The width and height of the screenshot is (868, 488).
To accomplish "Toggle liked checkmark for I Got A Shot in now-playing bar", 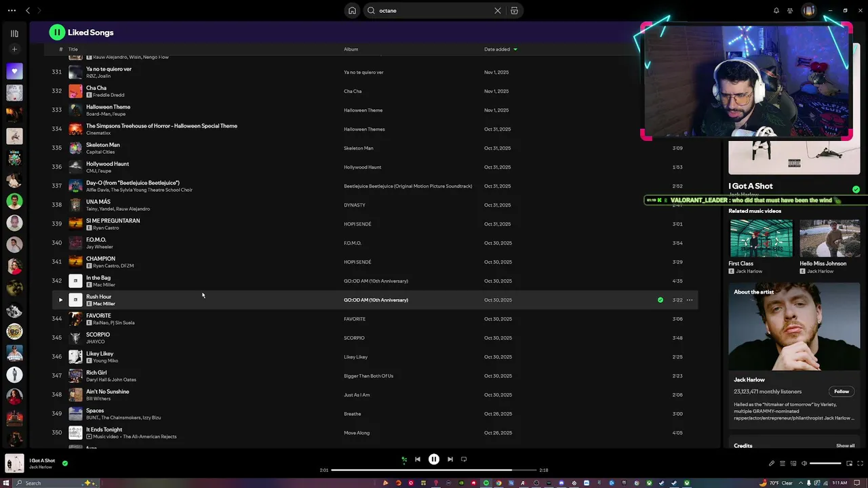I will click(65, 464).
